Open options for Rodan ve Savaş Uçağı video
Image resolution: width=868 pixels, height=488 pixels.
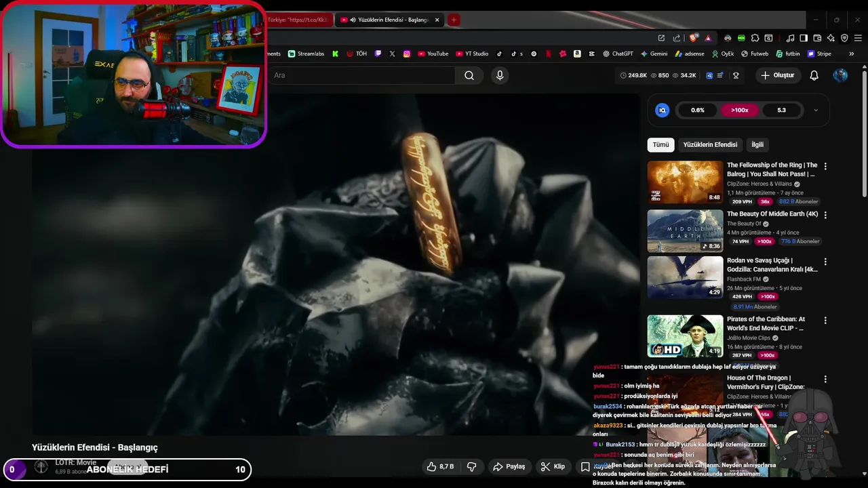(x=825, y=262)
